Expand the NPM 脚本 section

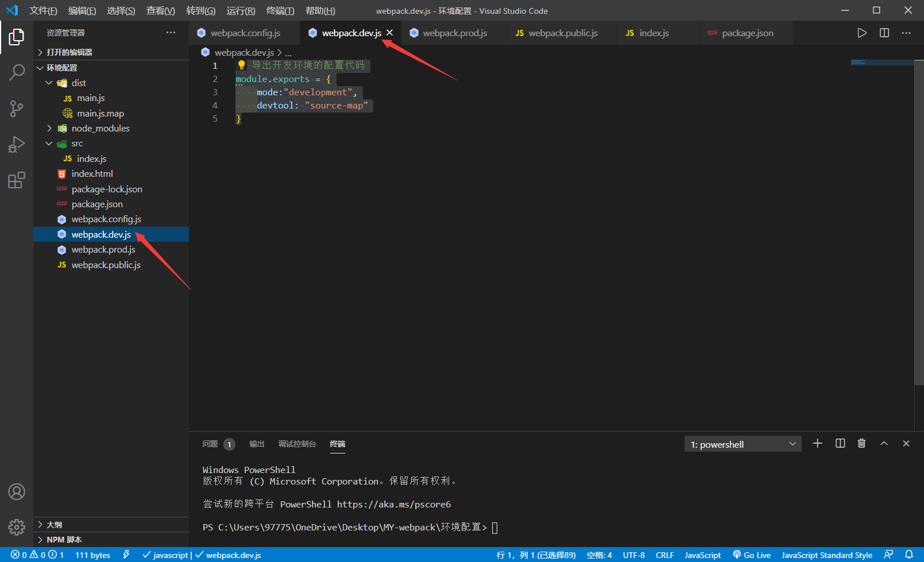111,540
